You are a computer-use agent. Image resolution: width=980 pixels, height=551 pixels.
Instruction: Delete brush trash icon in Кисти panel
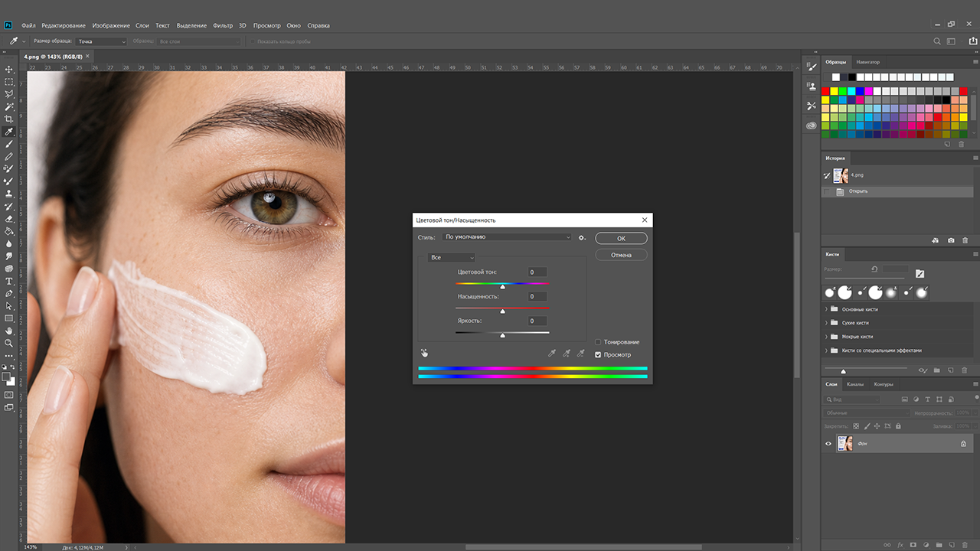(965, 370)
